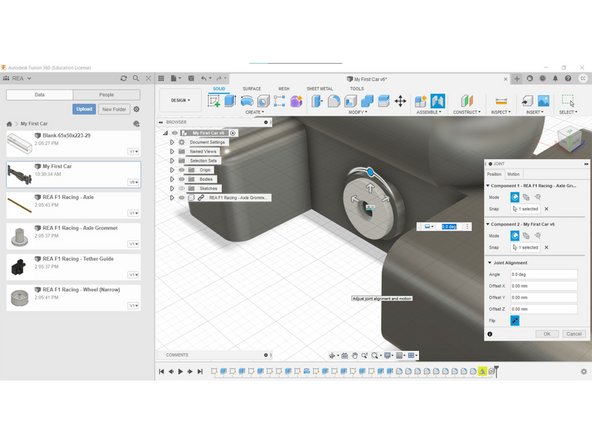Toggle visibility of Sketches folder
The width and height of the screenshot is (592, 444).
pyautogui.click(x=182, y=188)
